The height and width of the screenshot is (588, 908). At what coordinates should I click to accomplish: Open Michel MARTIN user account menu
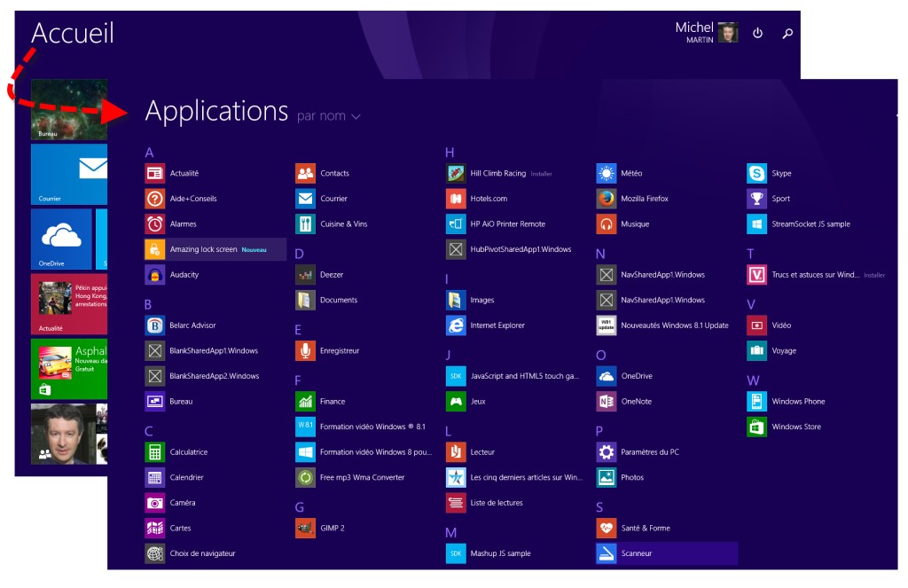707,32
